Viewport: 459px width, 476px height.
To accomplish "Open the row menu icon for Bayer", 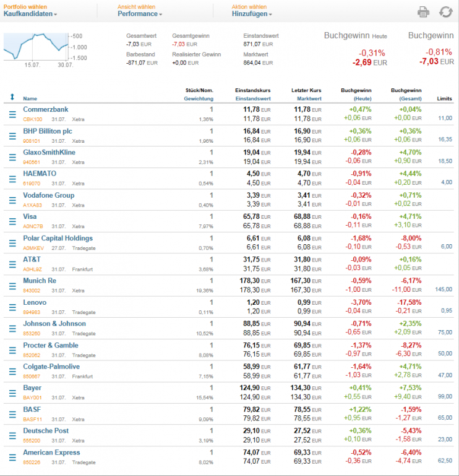I will click(12, 393).
